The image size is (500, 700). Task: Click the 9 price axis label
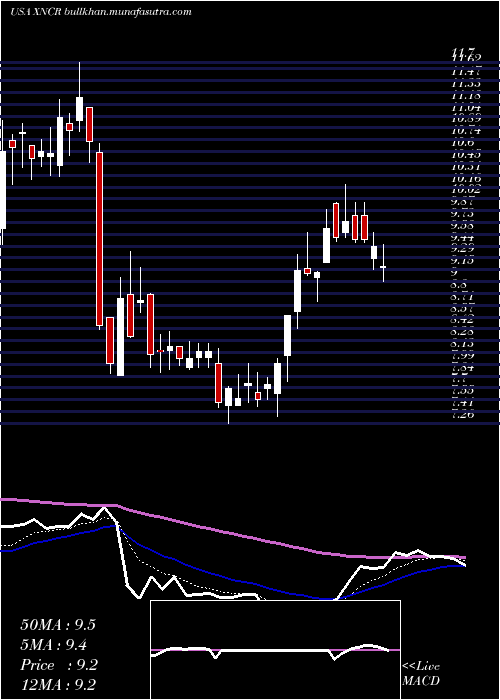point(454,273)
